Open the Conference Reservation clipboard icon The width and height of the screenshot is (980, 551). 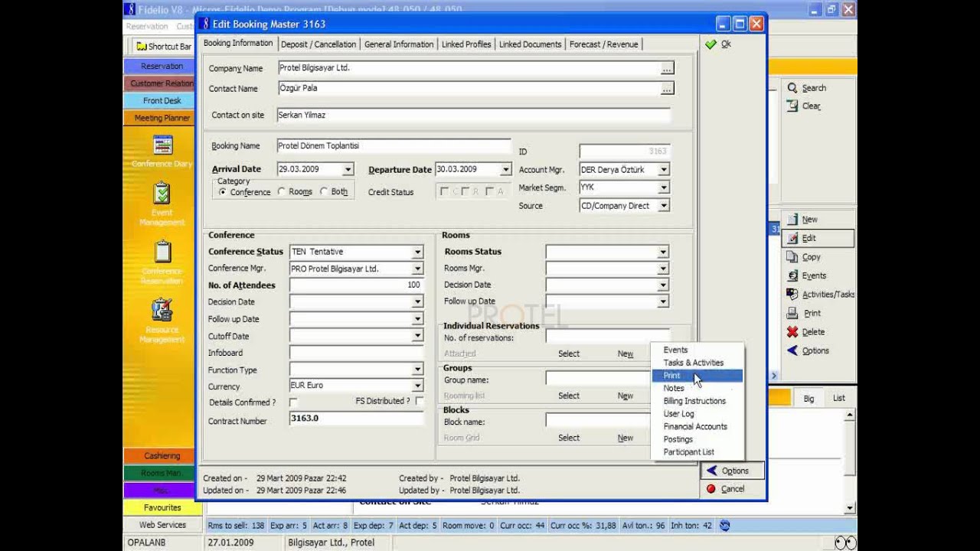tap(162, 252)
